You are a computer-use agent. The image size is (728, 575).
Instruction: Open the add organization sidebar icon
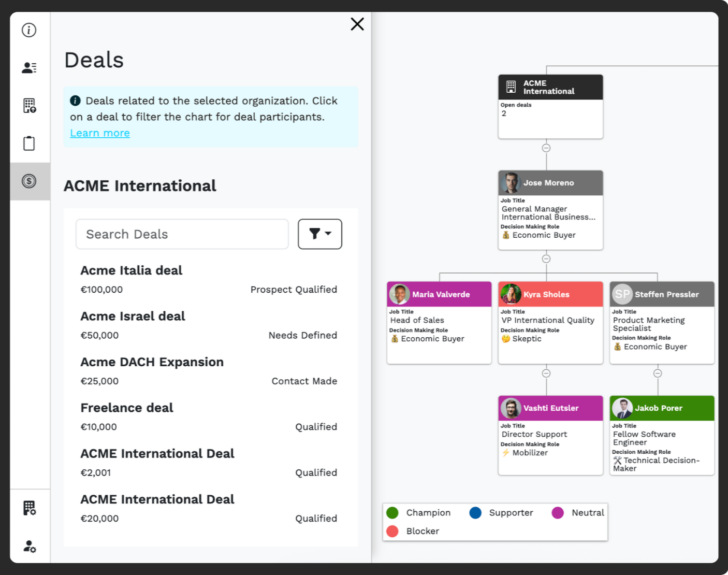pos(29,106)
